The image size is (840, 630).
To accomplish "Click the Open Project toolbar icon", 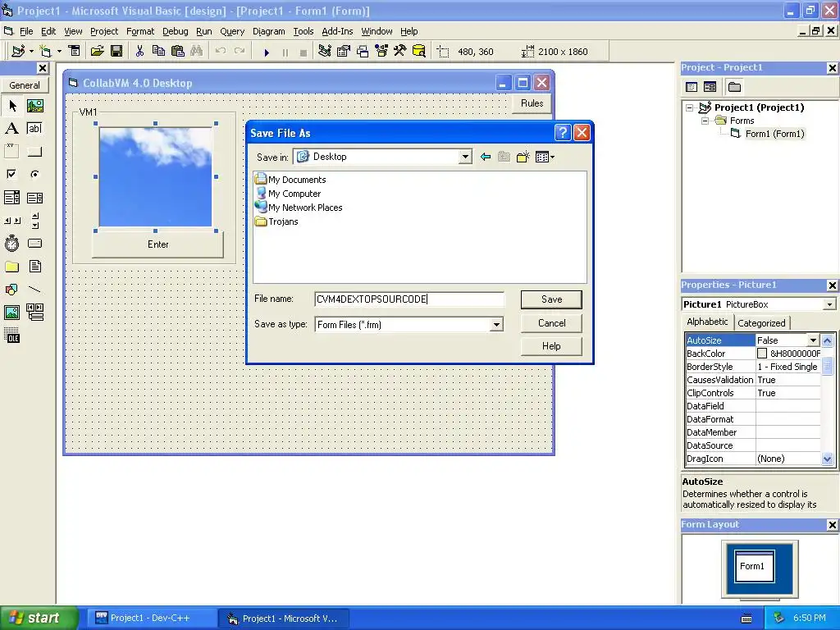I will 97,52.
